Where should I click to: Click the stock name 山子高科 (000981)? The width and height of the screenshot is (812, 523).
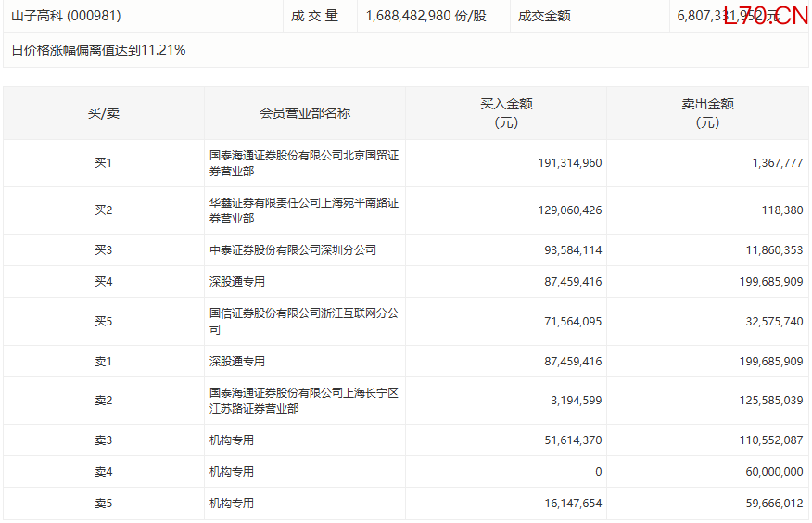click(x=66, y=16)
